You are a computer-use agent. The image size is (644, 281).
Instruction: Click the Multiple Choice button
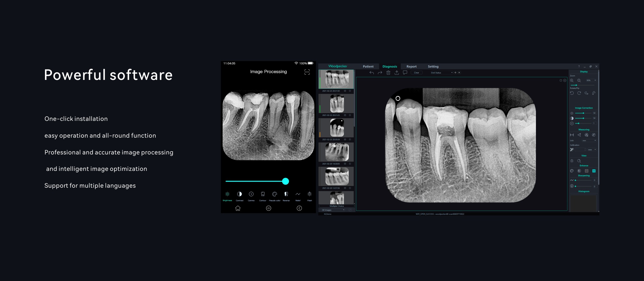coord(336,206)
